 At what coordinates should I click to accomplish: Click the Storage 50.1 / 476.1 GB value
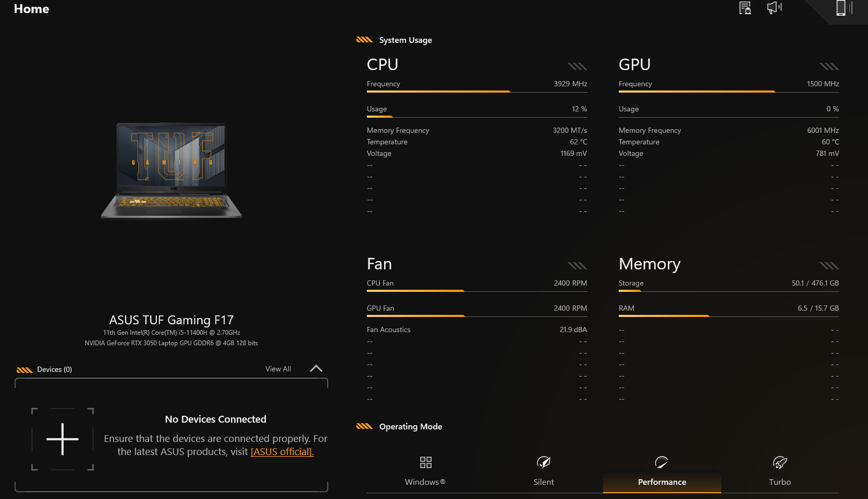(x=815, y=283)
